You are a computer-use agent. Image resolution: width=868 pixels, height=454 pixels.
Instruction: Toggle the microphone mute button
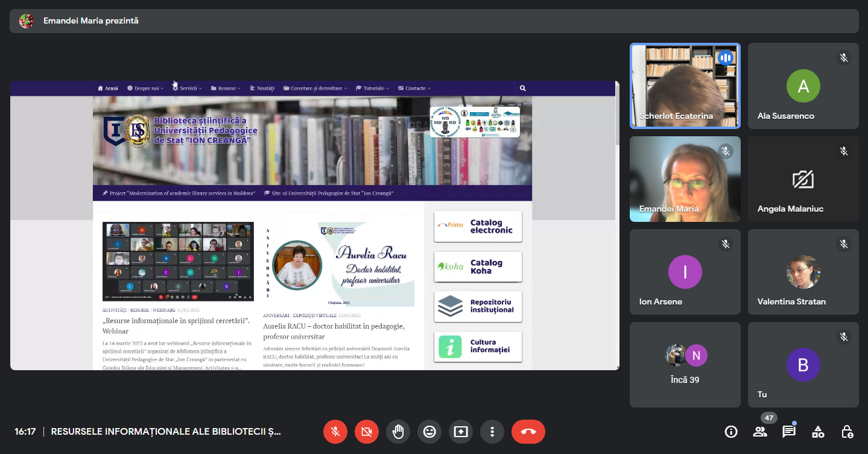pyautogui.click(x=335, y=432)
